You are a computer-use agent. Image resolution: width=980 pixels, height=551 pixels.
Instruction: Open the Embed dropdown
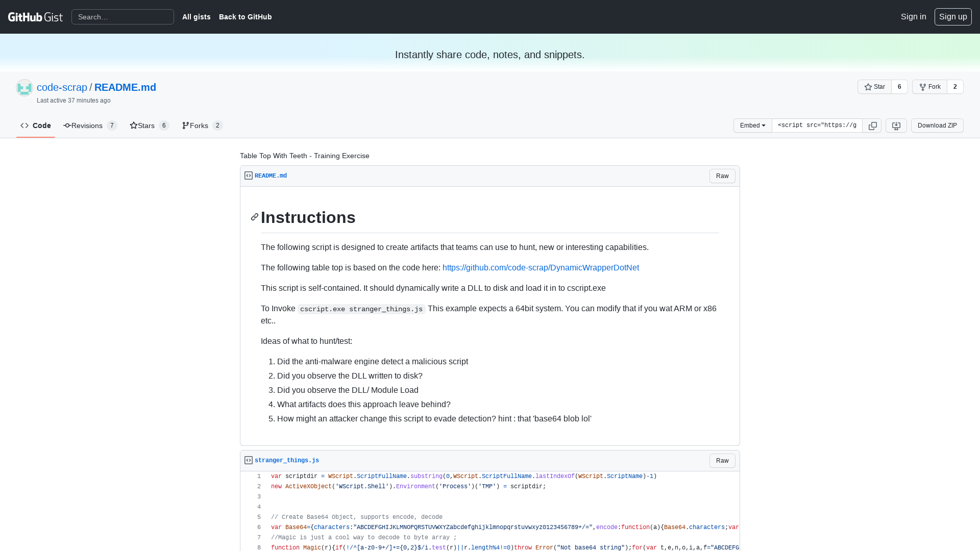pos(752,126)
